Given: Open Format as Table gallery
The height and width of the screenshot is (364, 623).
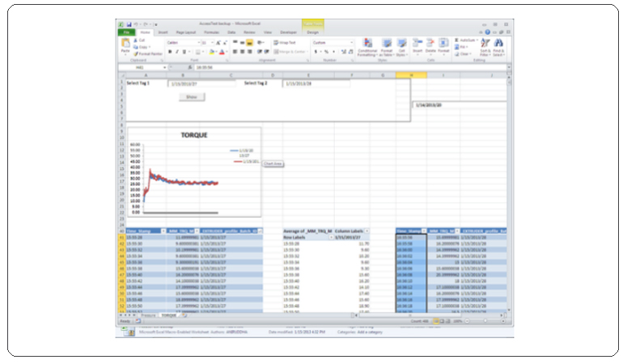Looking at the screenshot, I should pos(387,47).
